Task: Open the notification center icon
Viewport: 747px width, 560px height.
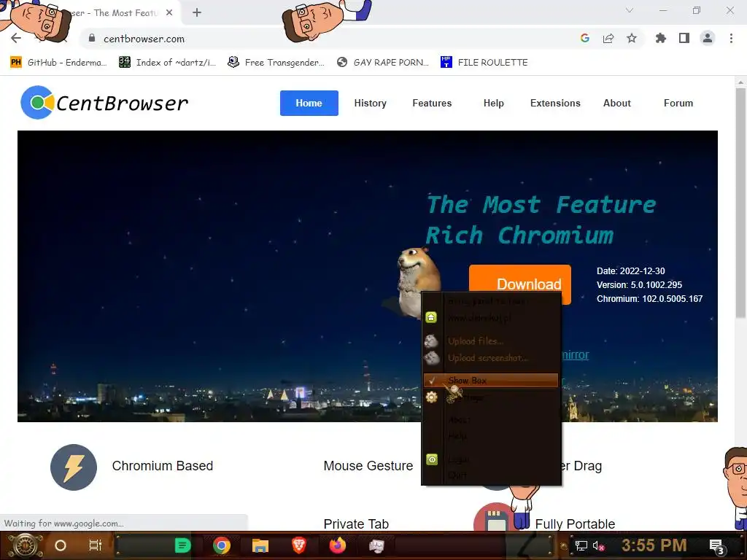Action: (717, 547)
